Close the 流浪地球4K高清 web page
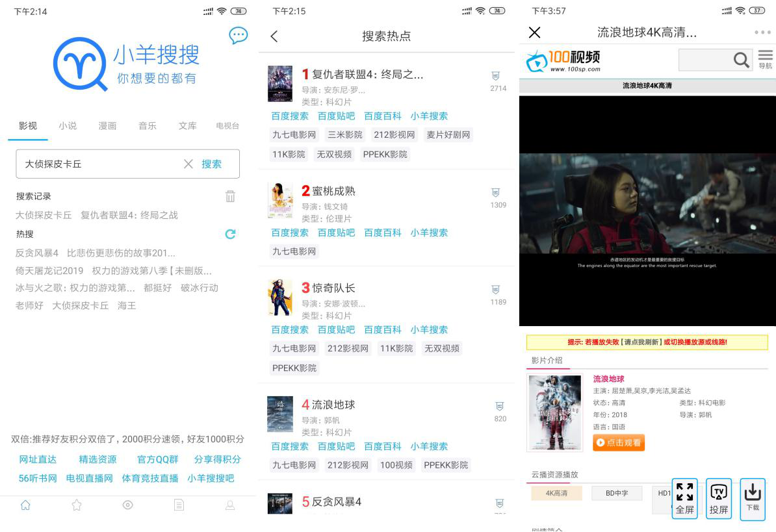This screenshot has height=532, width=776. point(534,32)
